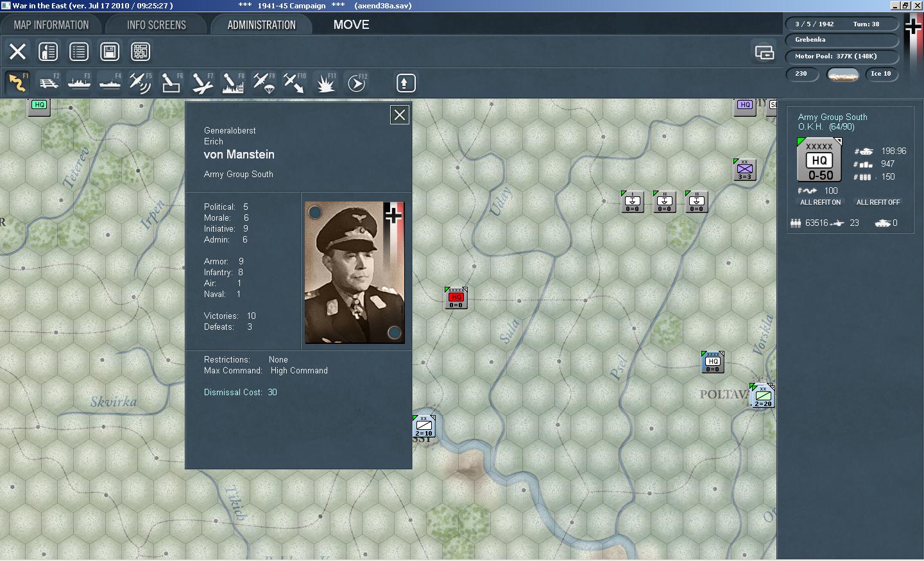Click the window switch icon at toolbar right
924x562 pixels.
764,52
